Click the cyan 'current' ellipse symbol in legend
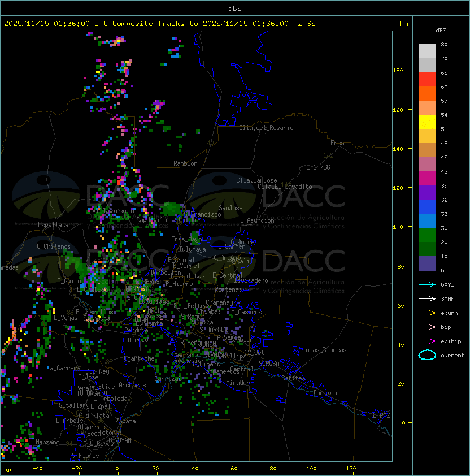This screenshot has width=470, height=476. [x=427, y=355]
